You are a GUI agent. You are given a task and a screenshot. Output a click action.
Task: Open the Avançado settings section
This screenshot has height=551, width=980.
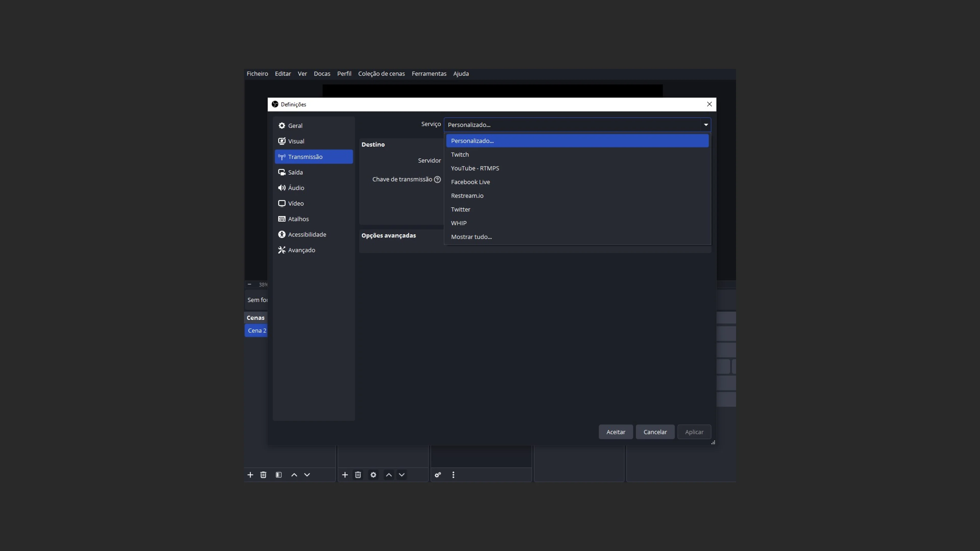pos(313,250)
